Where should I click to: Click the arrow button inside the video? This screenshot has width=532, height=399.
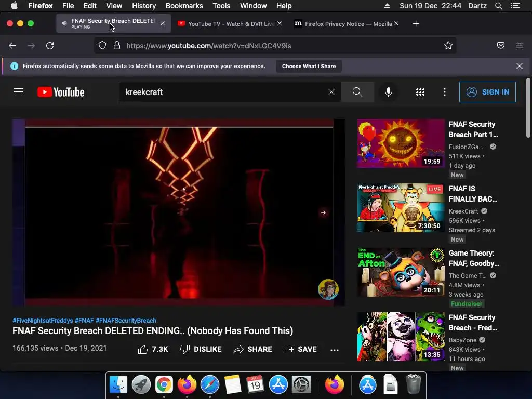pos(323,212)
